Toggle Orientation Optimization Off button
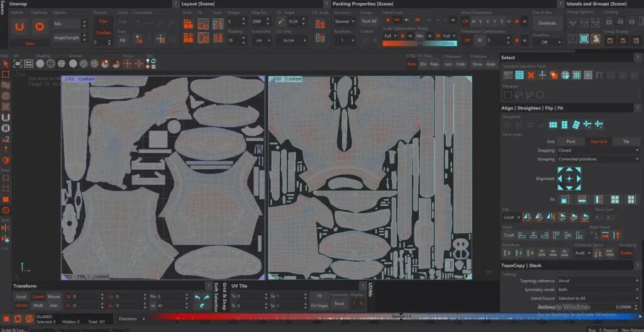644x332 pixels. (x=467, y=41)
